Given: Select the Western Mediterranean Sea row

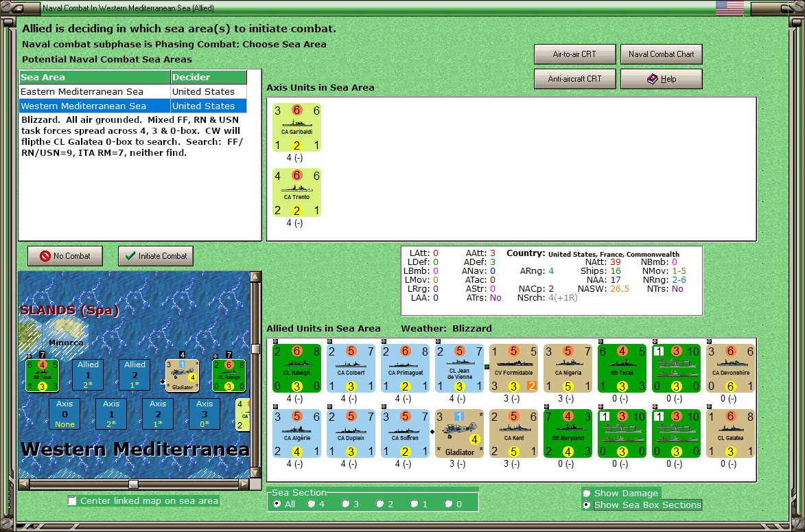Looking at the screenshot, I should 133,106.
